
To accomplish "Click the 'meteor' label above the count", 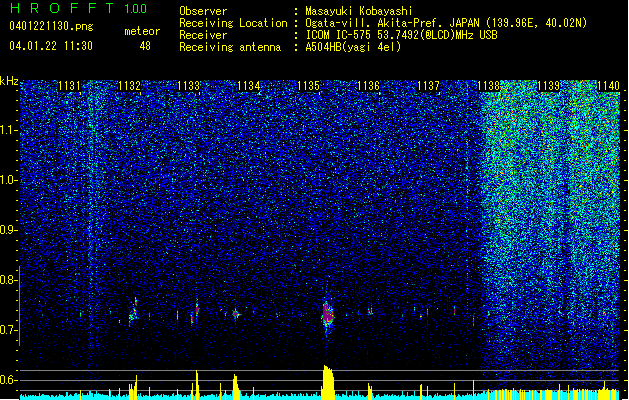I will (142, 31).
